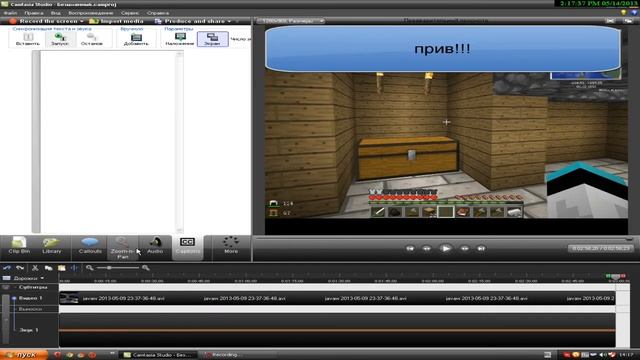Screen dimensions: 640x360
Task: Click the Добавить caption icon
Action: tap(136, 39)
